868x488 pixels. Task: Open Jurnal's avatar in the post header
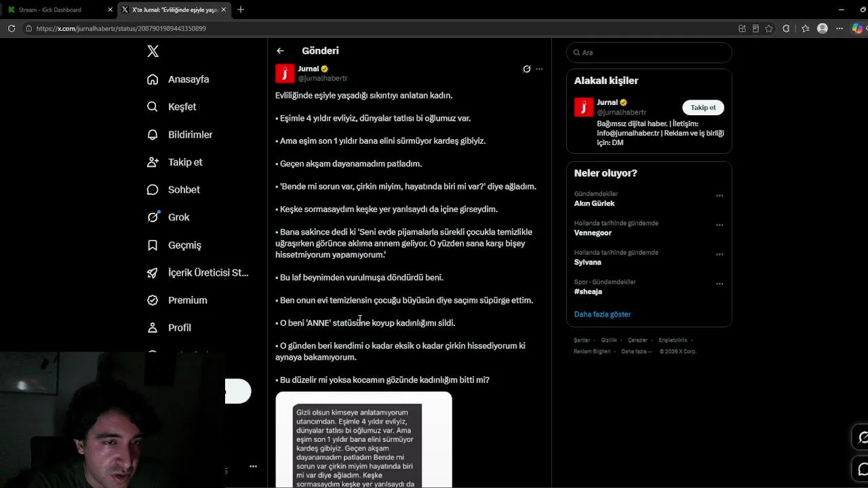click(285, 73)
